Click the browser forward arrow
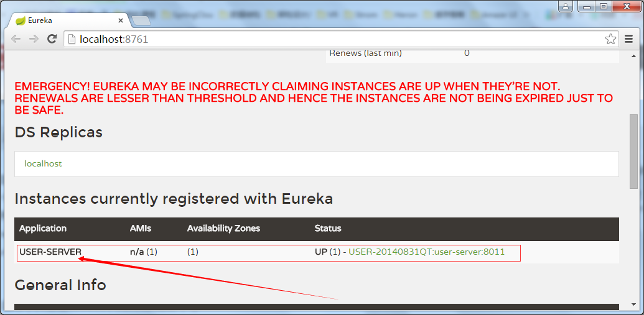This screenshot has width=644, height=315. point(34,39)
